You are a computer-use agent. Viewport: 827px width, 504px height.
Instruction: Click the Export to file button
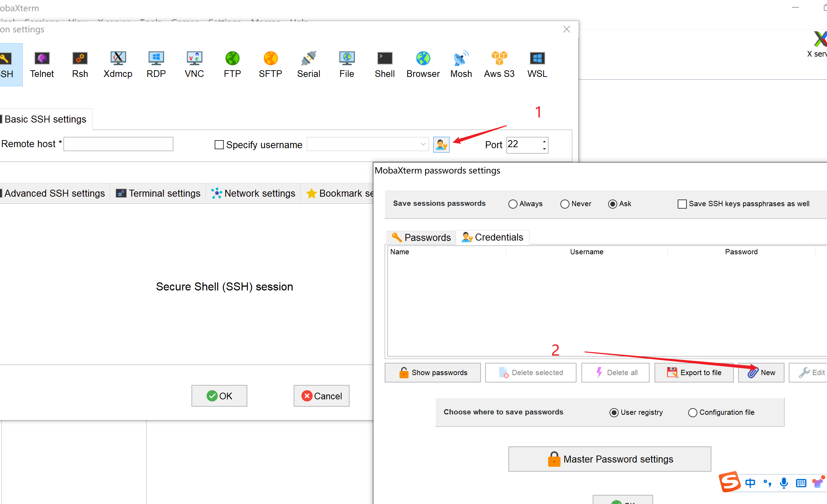point(694,373)
